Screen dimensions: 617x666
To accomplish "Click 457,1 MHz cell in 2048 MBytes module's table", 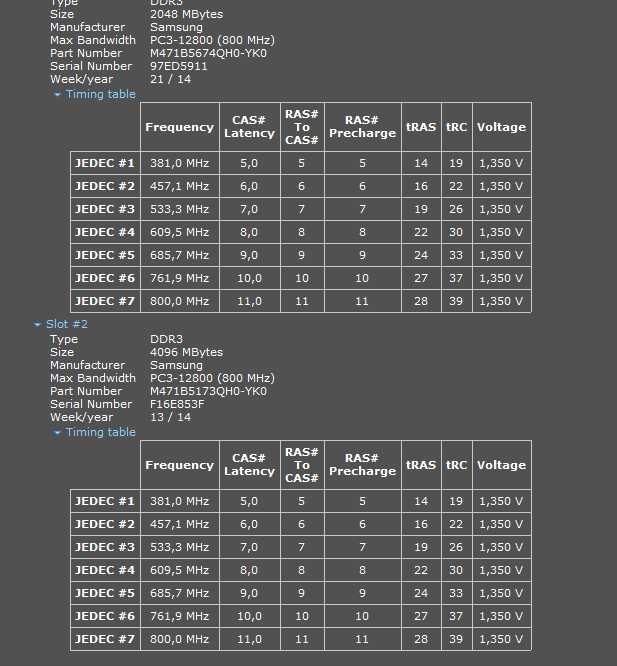I will pos(180,186).
